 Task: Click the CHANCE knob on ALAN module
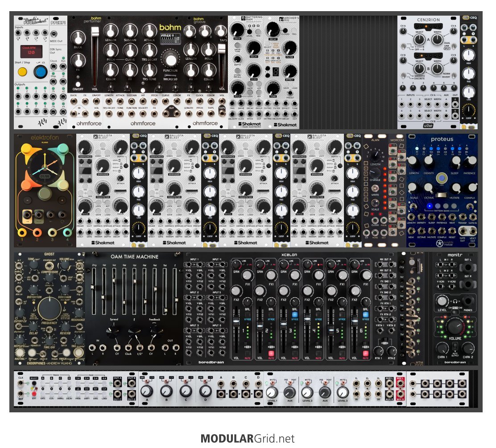pyautogui.click(x=375, y=173)
